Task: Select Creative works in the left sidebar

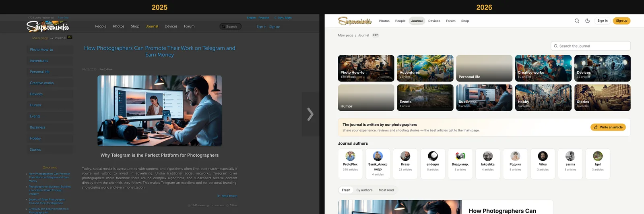Action: (x=42, y=83)
